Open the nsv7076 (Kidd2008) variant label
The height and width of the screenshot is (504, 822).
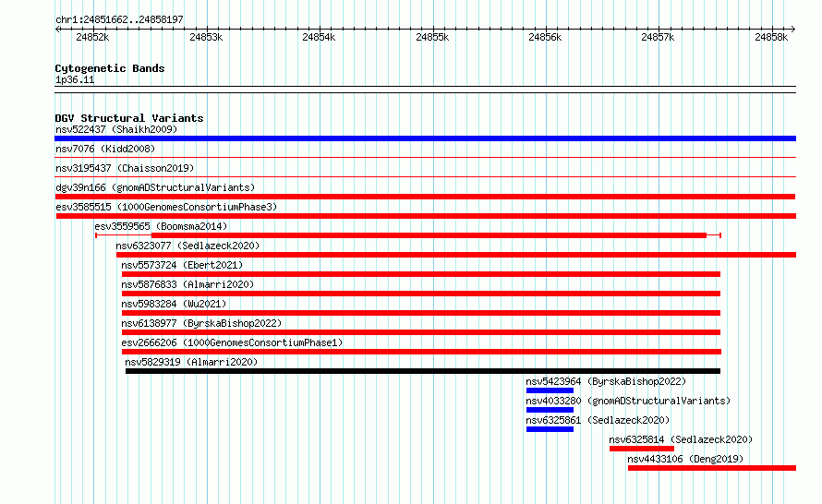click(105, 149)
